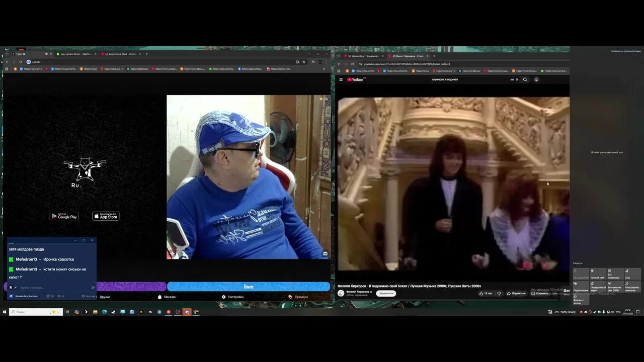Click the chat popup message input field

54,288
